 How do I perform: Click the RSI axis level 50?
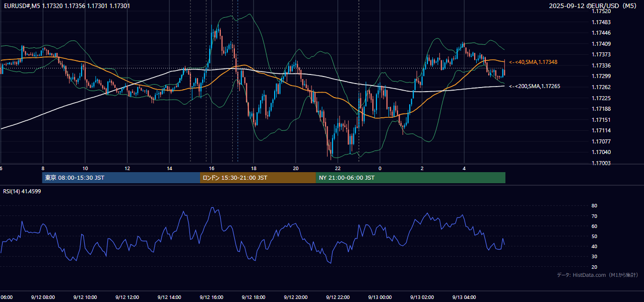coord(594,236)
